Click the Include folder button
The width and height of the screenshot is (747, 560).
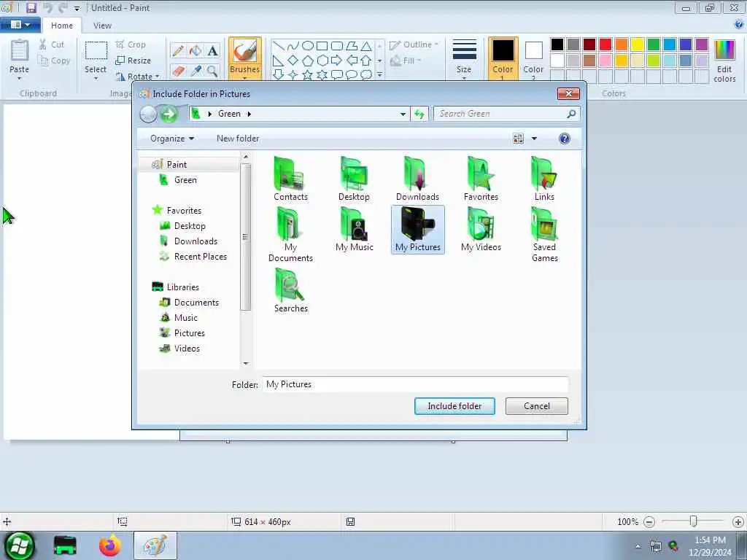point(454,406)
